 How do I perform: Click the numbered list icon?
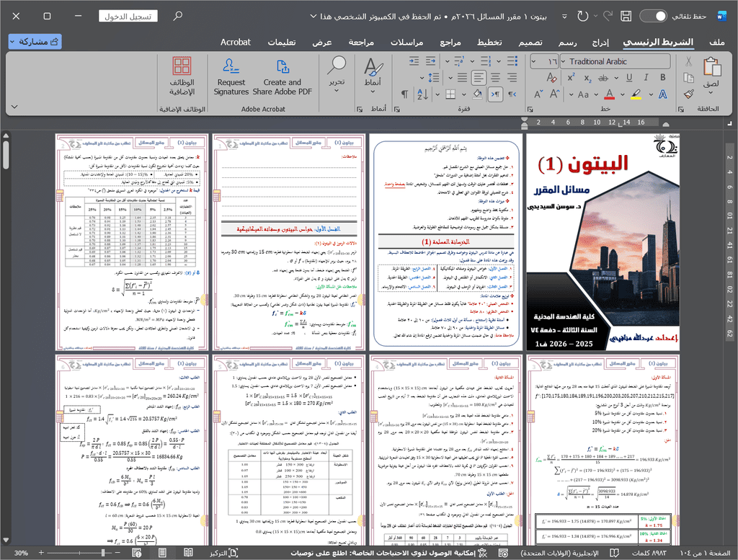click(x=486, y=61)
